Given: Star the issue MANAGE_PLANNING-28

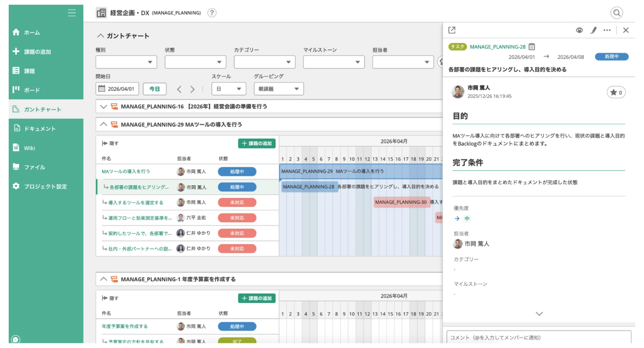Looking at the screenshot, I should coord(616,93).
